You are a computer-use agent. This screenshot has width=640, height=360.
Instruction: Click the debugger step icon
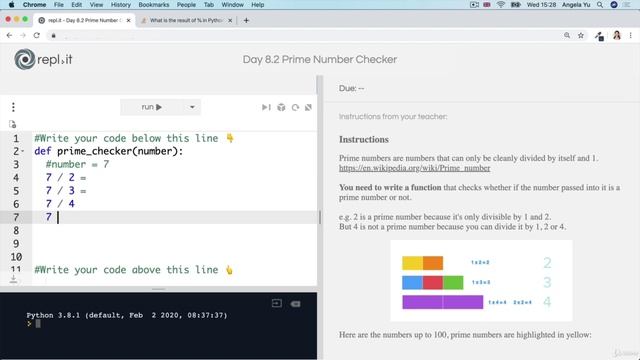coord(266,107)
